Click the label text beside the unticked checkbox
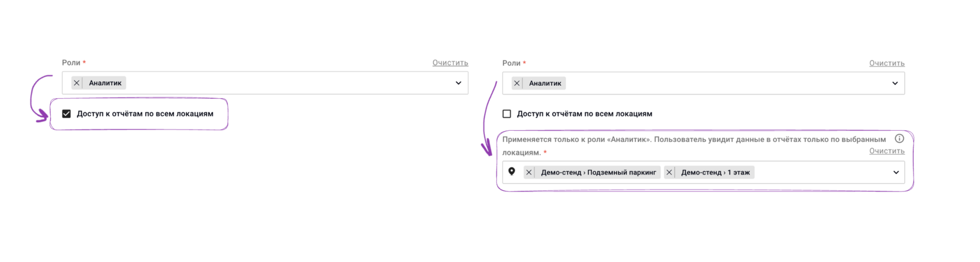Screen dimensions: 980x262 click(x=584, y=114)
